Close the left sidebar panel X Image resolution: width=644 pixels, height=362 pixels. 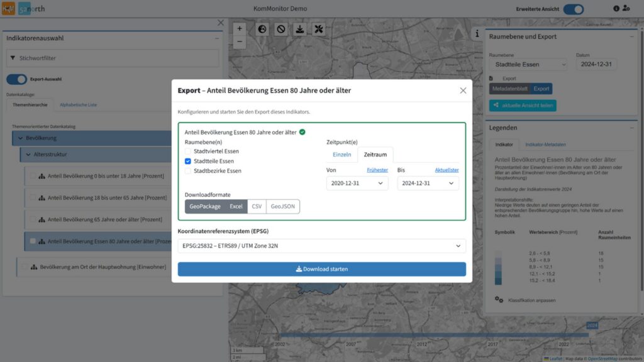point(221,23)
